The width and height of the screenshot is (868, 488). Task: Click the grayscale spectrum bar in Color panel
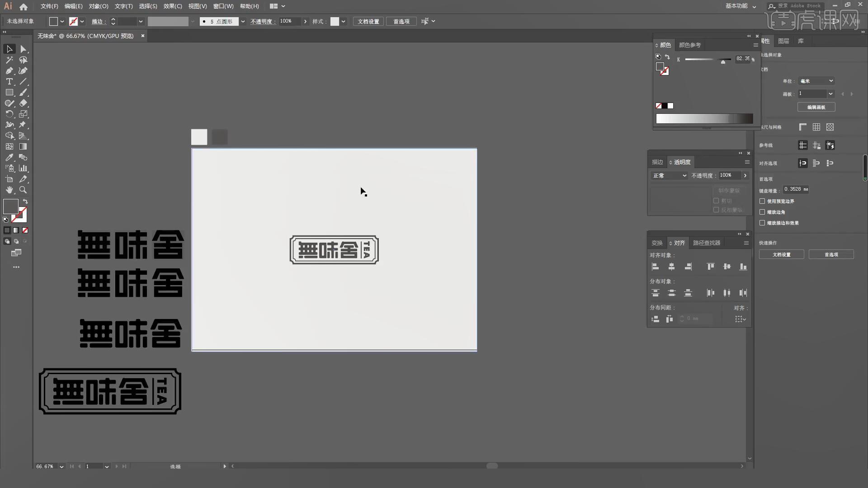tap(704, 119)
